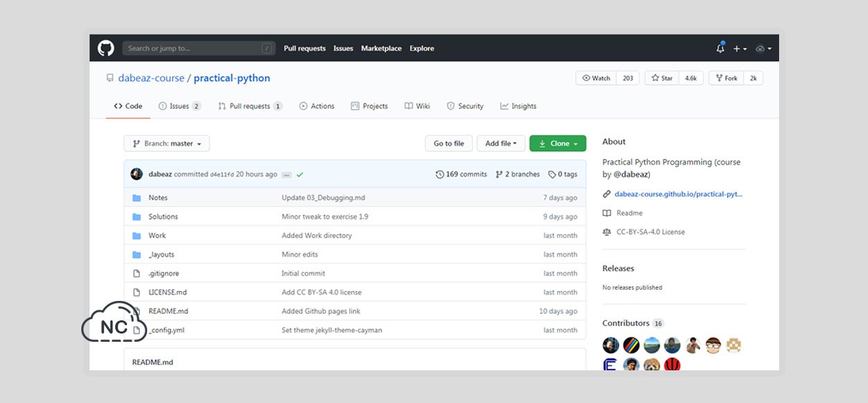Expand commit message ellipsis button
The height and width of the screenshot is (403, 868).
pyautogui.click(x=286, y=174)
